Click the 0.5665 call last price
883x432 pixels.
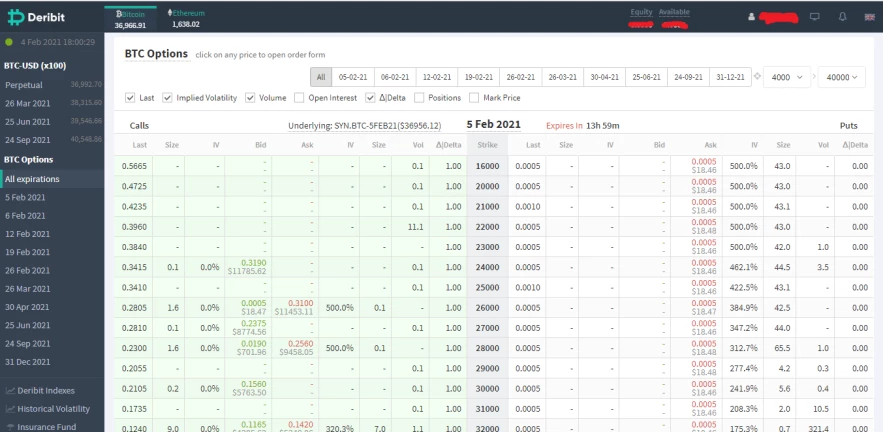133,166
